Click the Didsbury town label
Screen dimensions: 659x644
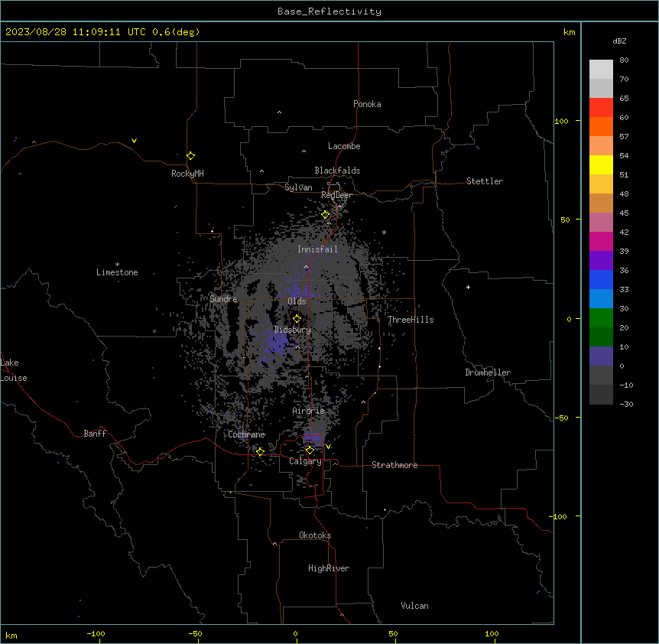tap(293, 330)
